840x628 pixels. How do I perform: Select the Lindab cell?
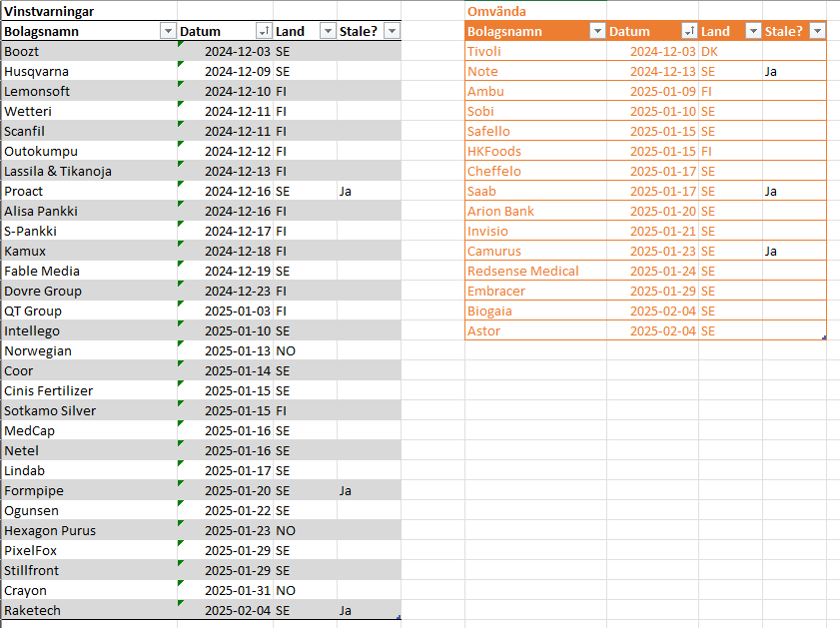90,471
